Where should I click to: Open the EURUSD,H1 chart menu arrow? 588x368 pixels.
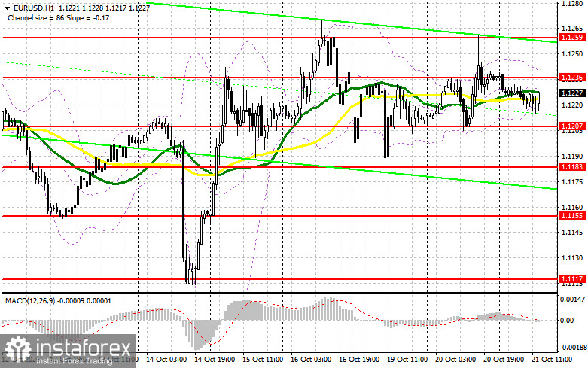[x=7, y=8]
